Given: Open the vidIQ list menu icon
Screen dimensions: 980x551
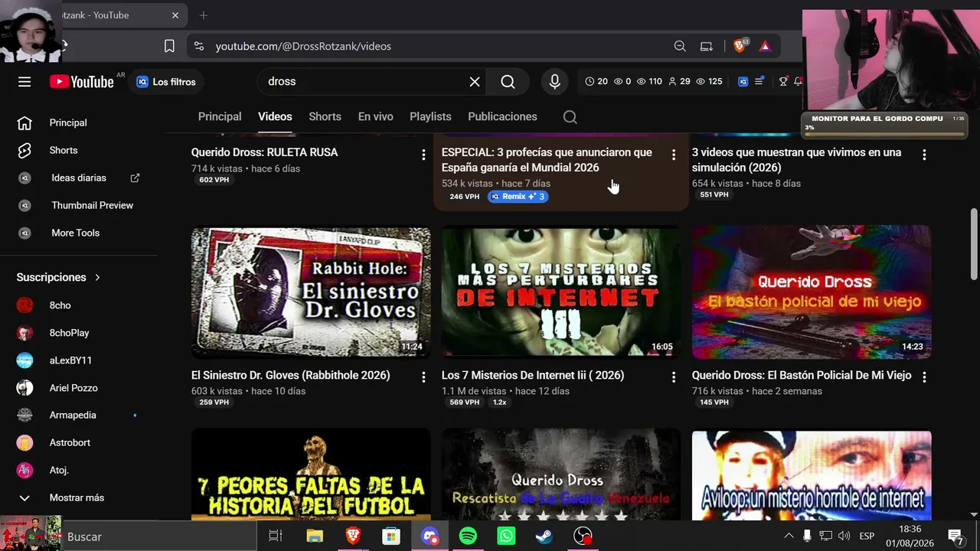Looking at the screenshot, I should click(x=759, y=82).
